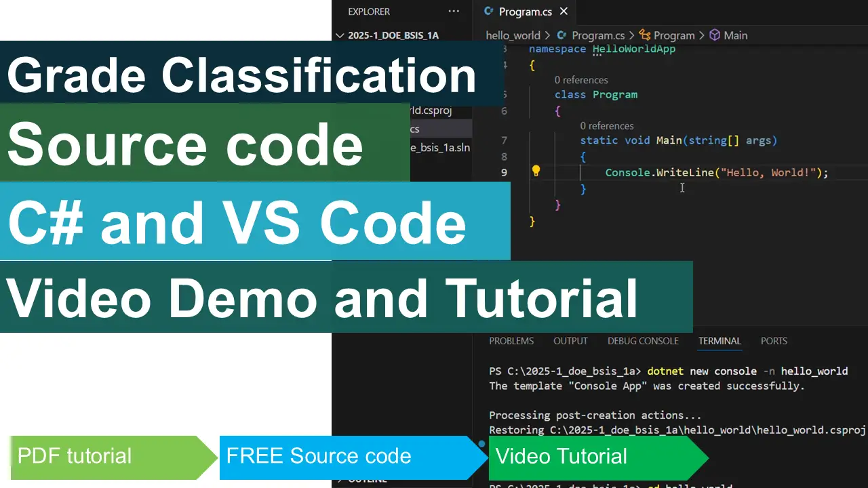
Task: Switch to the OUTPUT panel tab
Action: [570, 341]
